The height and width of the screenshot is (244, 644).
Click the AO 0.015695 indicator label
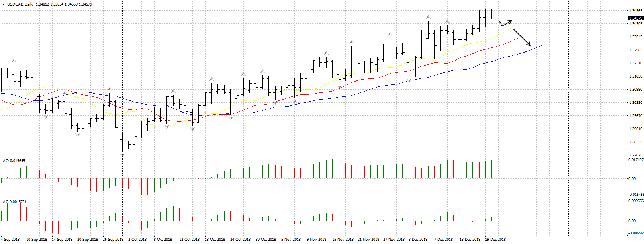pos(14,160)
